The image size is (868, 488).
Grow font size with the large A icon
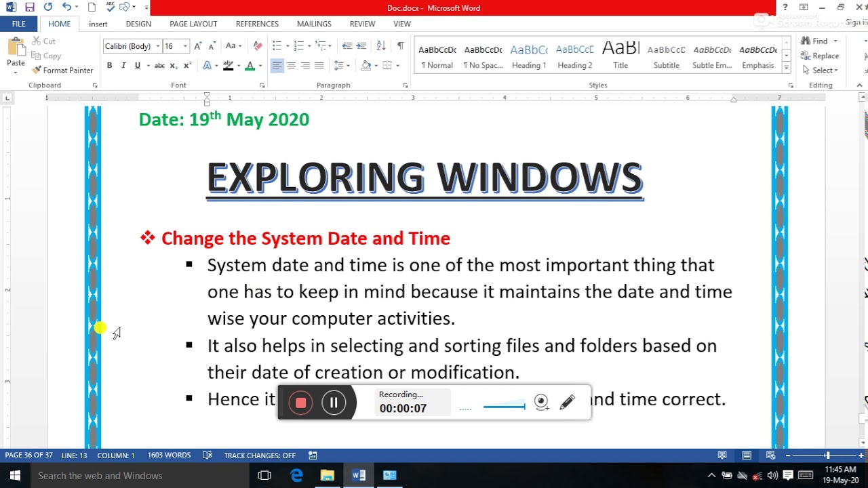point(197,46)
